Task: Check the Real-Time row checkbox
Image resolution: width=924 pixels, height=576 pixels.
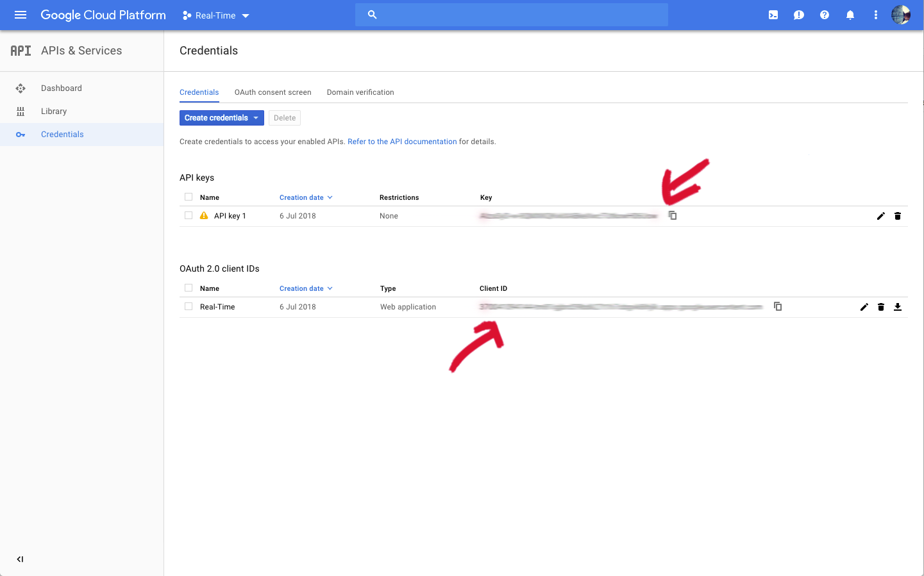Action: point(189,306)
